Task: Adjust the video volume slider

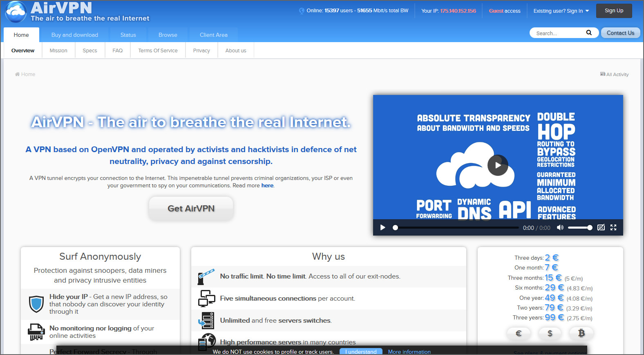Action: (580, 228)
